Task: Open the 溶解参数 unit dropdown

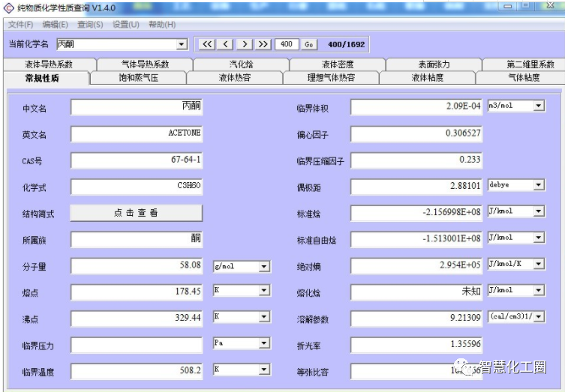Action: (x=538, y=316)
